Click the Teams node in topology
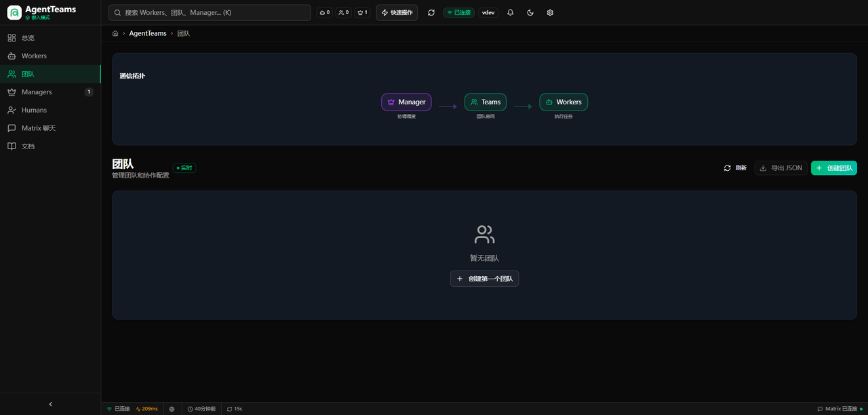This screenshot has width=868, height=415. (486, 102)
